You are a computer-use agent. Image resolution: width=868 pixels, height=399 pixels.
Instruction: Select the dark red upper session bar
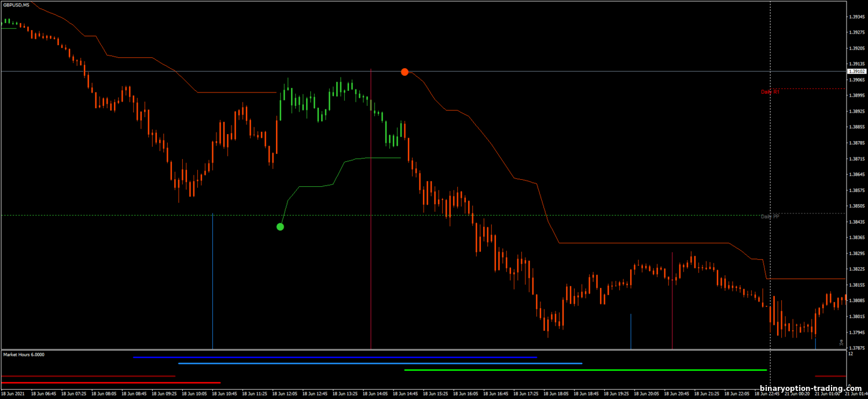click(88, 376)
